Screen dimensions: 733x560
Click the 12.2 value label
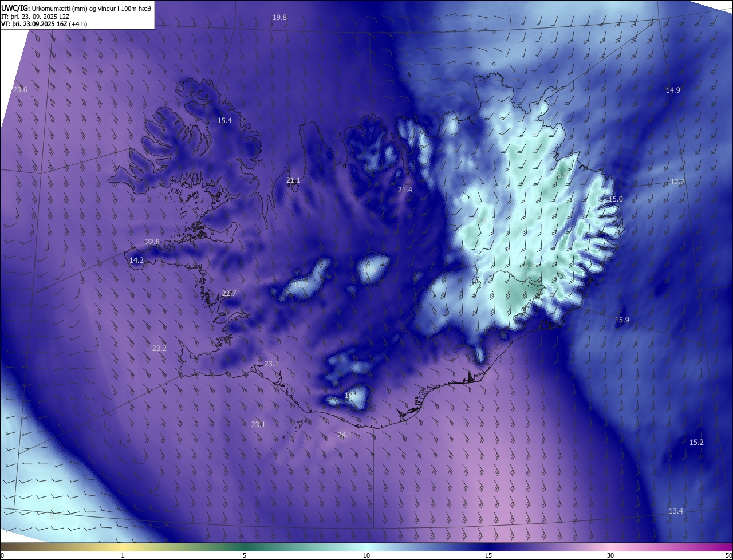[x=677, y=182]
